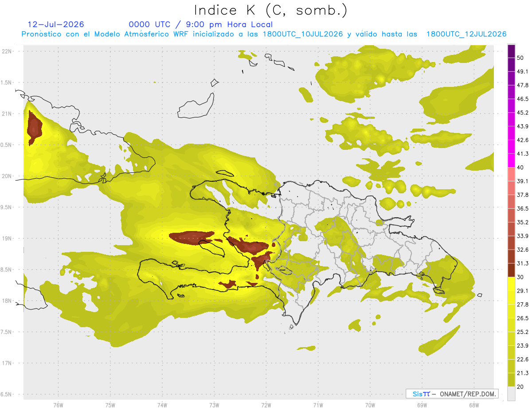532x411 pixels.
Task: Click the dark brown swatch between 30 and 31.3
Action: [x=511, y=270]
